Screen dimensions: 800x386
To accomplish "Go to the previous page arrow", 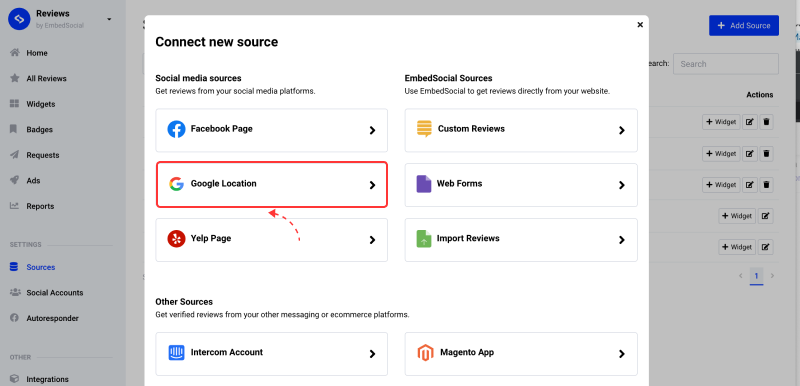I will [x=741, y=276].
